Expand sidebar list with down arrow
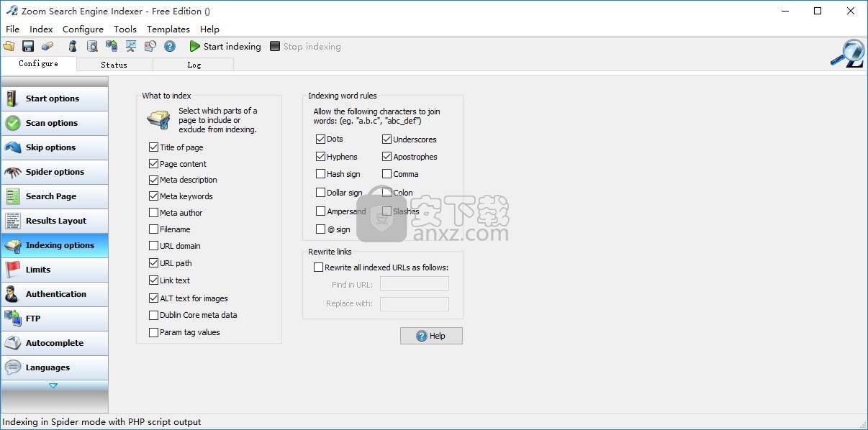Screen dimensions: 868x430 click(x=53, y=385)
